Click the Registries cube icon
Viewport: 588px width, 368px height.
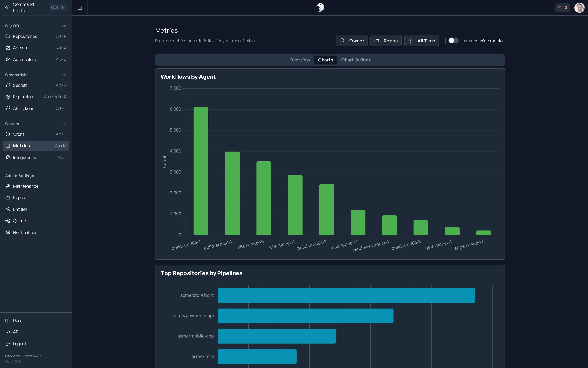(x=8, y=97)
